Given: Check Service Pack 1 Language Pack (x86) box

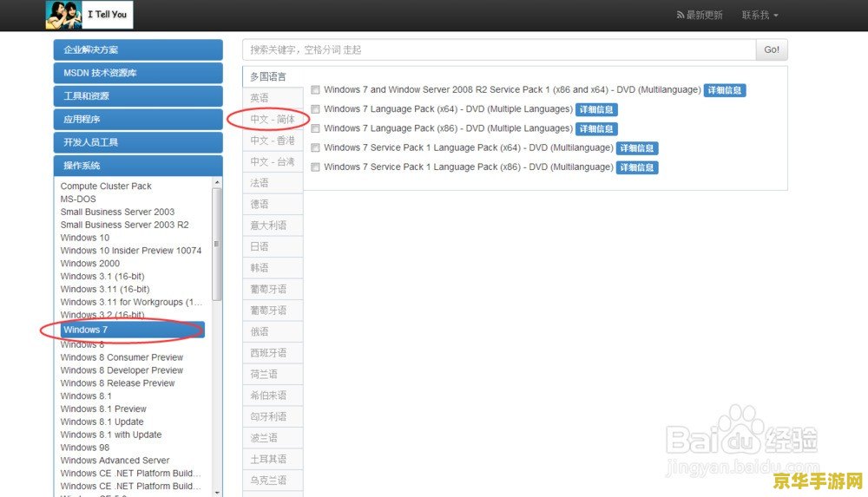Looking at the screenshot, I should (x=316, y=167).
